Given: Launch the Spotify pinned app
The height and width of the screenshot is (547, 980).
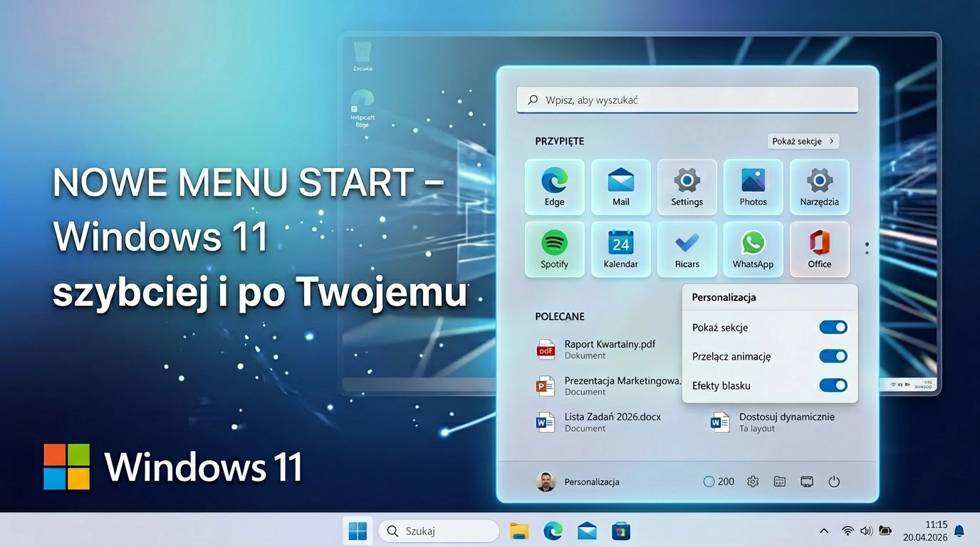Looking at the screenshot, I should pos(554,249).
